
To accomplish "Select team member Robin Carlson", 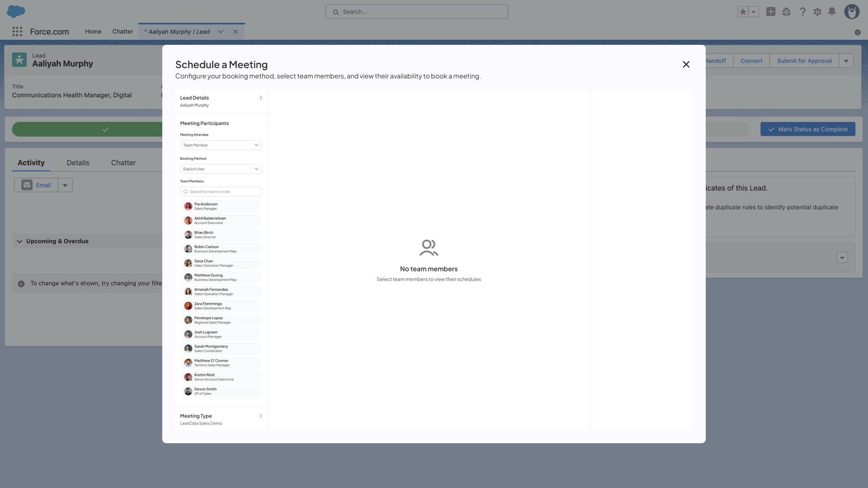I will tap(221, 249).
